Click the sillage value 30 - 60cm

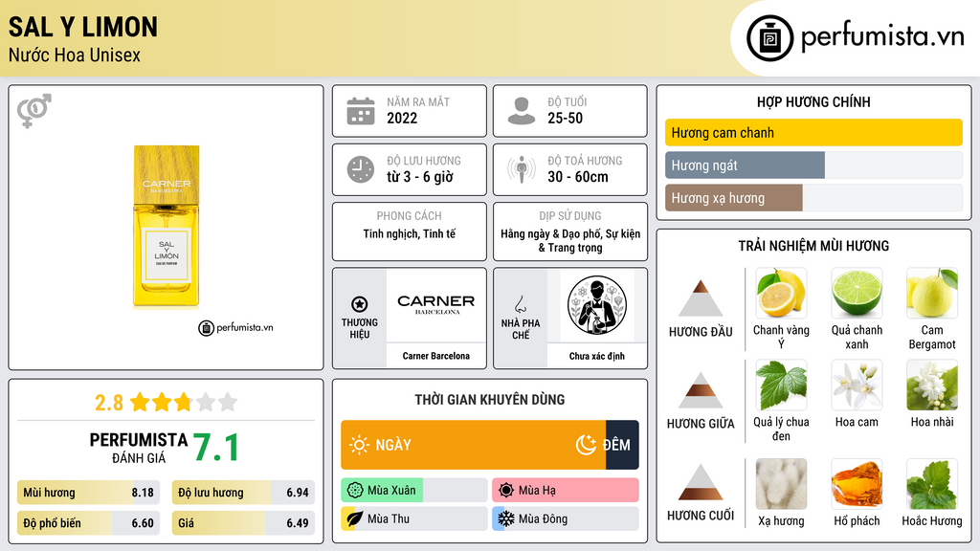578,177
